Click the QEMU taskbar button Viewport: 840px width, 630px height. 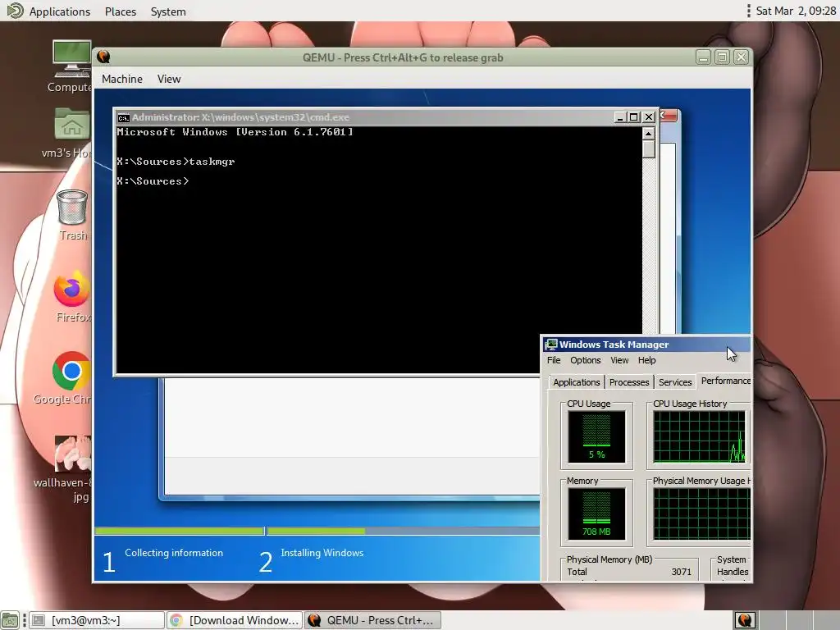(373, 620)
